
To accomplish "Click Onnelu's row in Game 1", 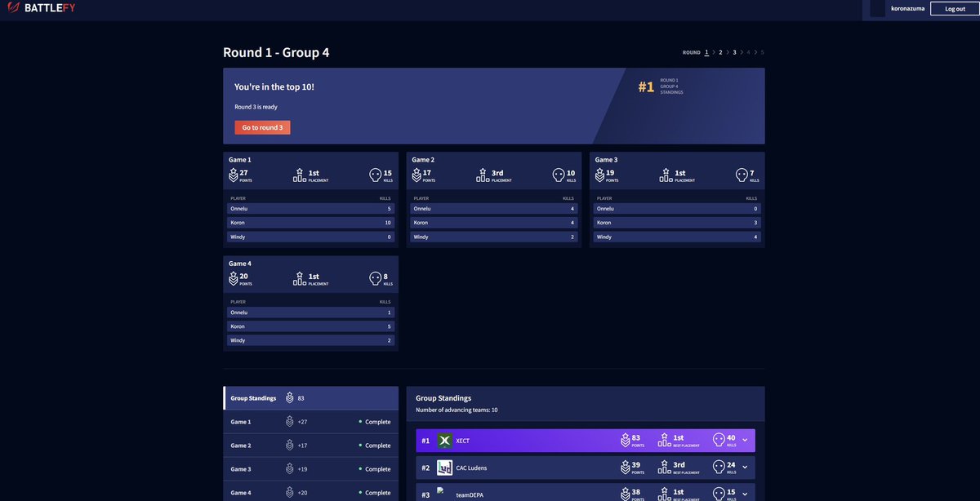I will (x=310, y=209).
